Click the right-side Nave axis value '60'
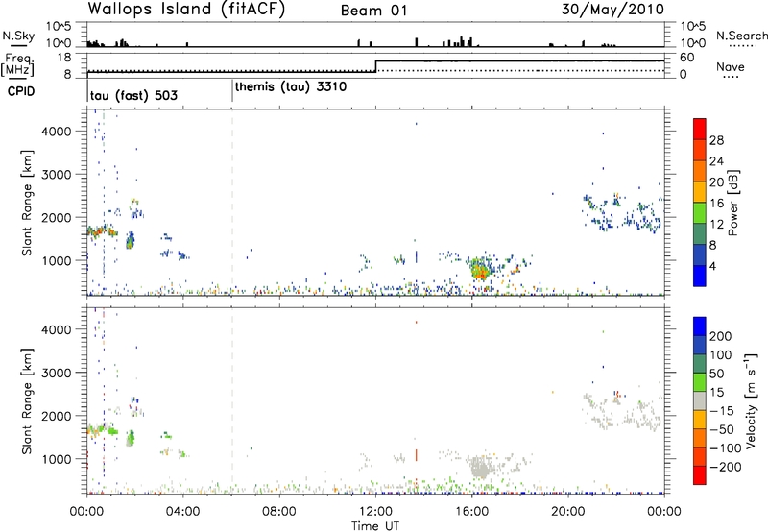The width and height of the screenshot is (768, 532). [687, 58]
